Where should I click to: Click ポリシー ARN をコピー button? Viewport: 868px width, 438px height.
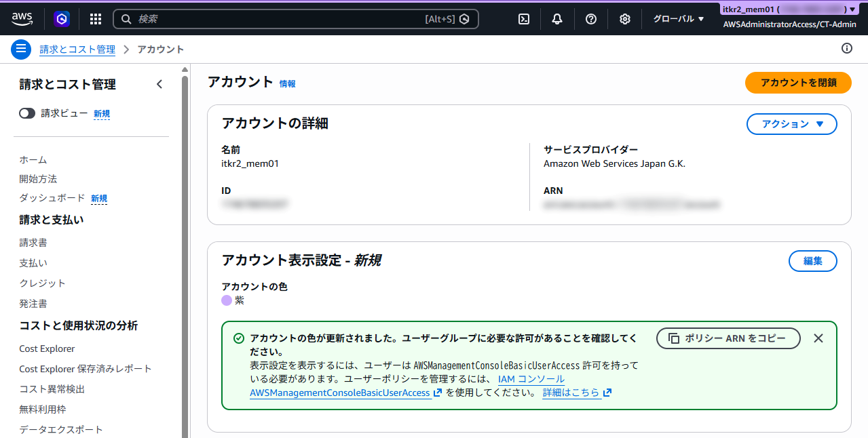pos(728,338)
